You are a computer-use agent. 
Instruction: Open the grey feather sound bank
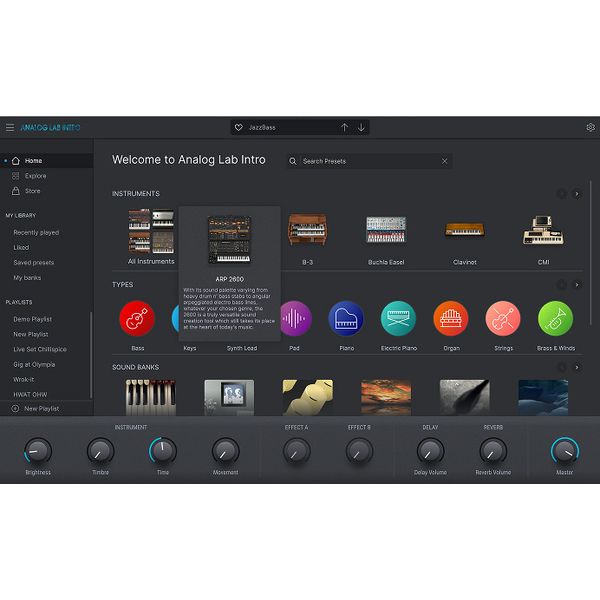465,397
